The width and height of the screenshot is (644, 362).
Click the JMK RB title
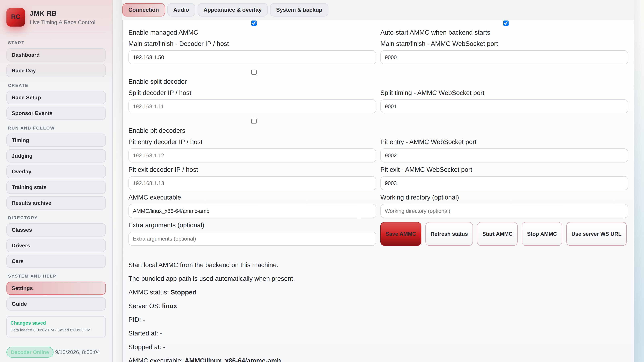click(43, 13)
